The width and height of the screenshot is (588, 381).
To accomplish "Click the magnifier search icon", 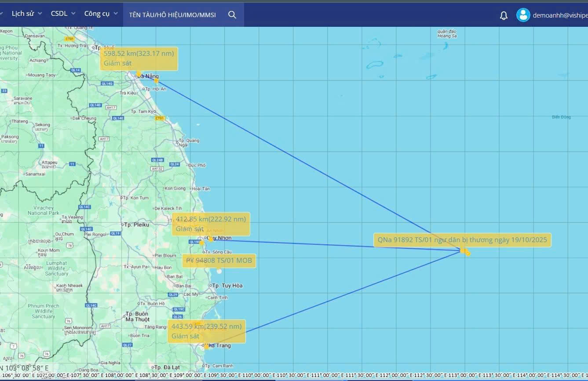I will click(232, 15).
